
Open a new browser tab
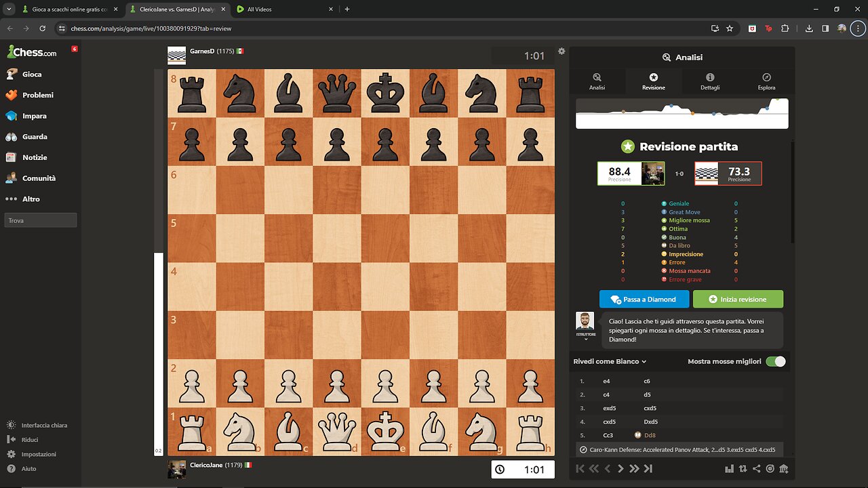[347, 9]
